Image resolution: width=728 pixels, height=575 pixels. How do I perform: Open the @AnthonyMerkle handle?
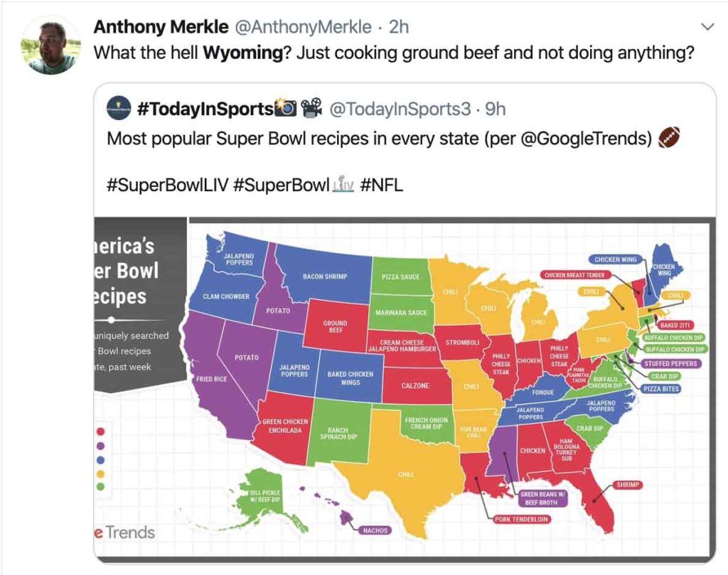(303, 27)
